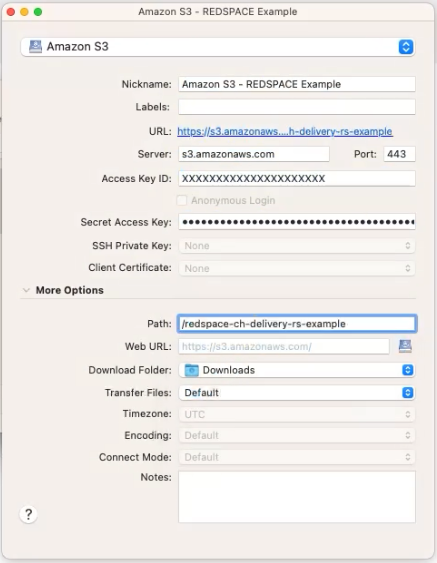The height and width of the screenshot is (563, 437).
Task: Click the Labels input field
Action: click(297, 107)
